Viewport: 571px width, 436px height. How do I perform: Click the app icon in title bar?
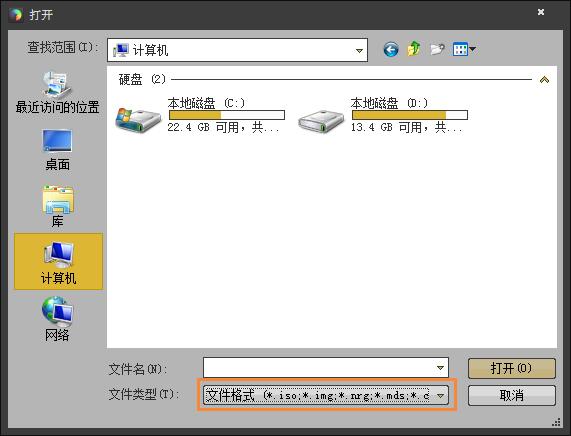point(16,15)
